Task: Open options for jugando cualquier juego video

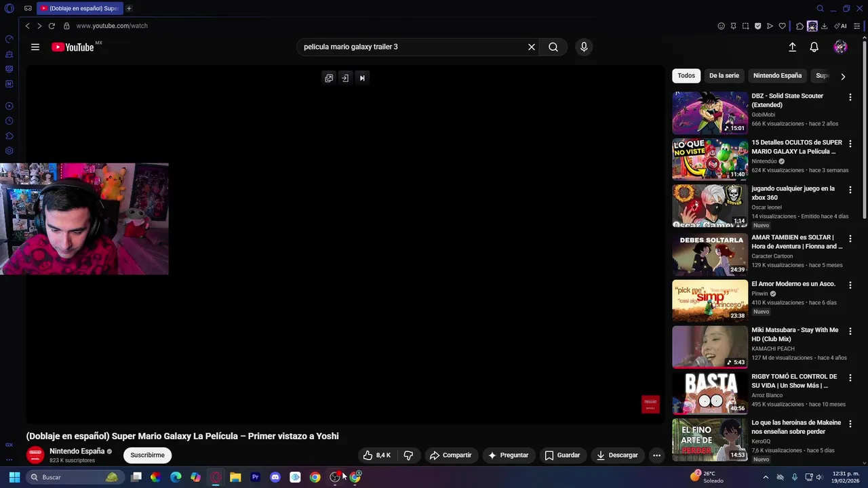Action: [850, 190]
